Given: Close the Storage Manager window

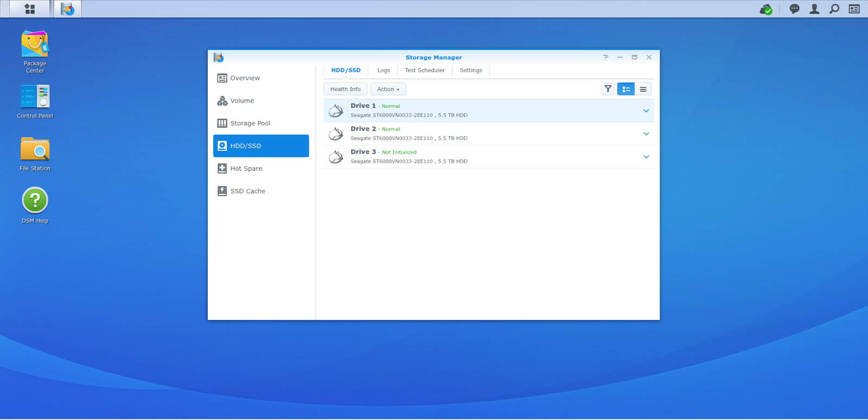Looking at the screenshot, I should [x=649, y=57].
